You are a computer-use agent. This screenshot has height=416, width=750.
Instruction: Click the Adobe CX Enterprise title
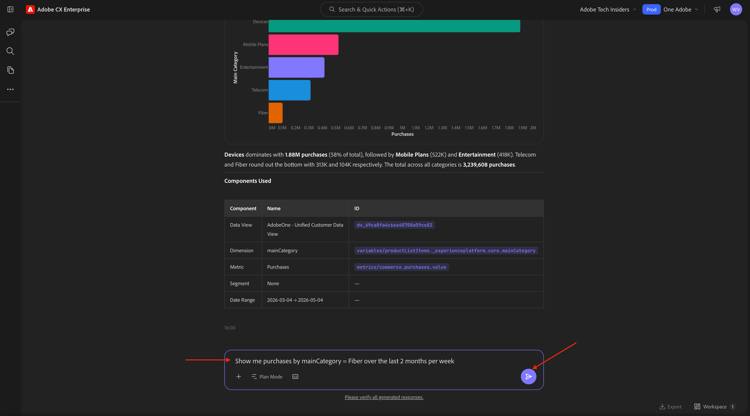63,9
